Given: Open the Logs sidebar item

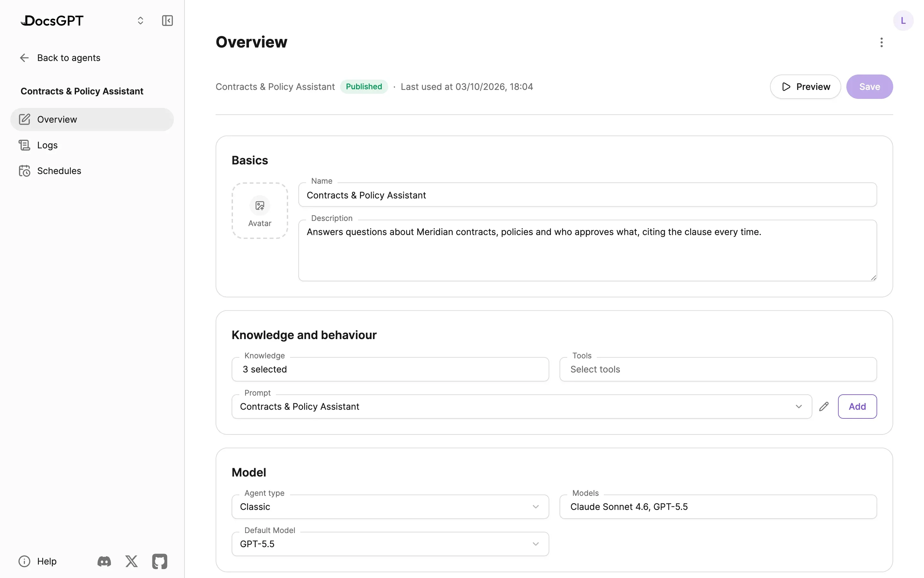Looking at the screenshot, I should (x=92, y=145).
